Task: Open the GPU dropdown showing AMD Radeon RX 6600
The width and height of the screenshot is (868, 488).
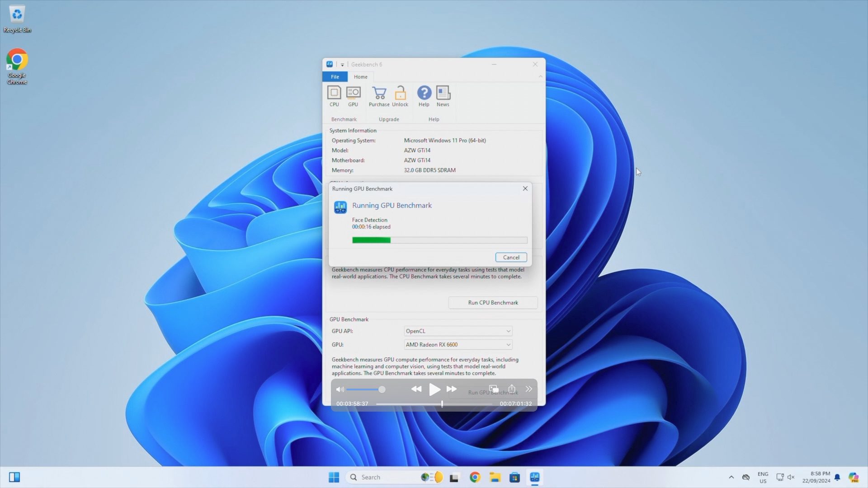Action: coord(458,344)
